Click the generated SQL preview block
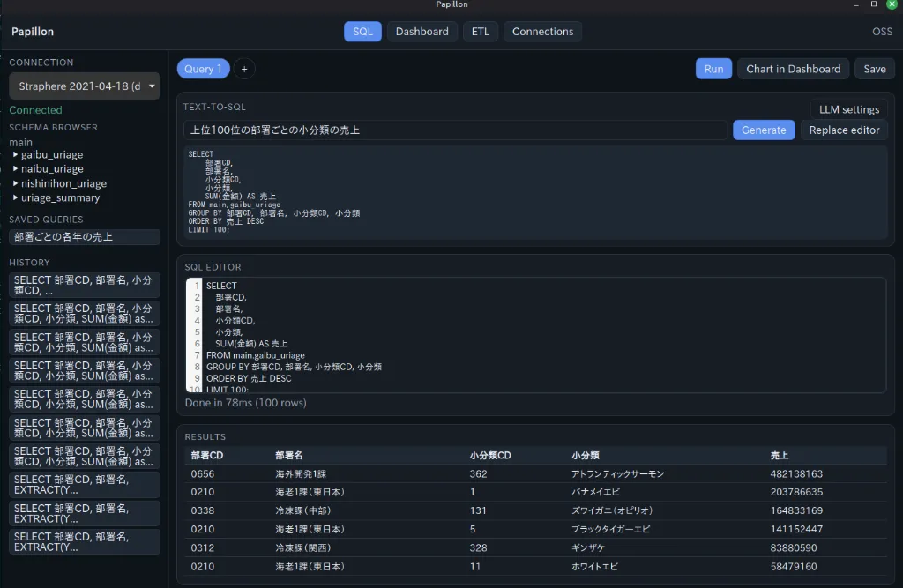The width and height of the screenshot is (903, 588). point(535,192)
